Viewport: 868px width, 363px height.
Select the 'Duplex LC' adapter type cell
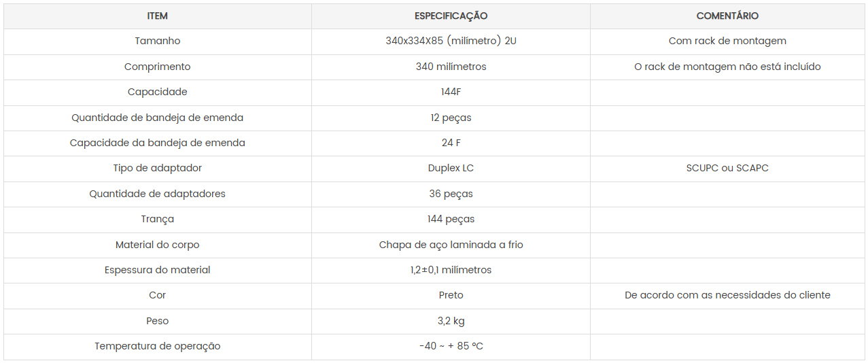[x=451, y=168]
